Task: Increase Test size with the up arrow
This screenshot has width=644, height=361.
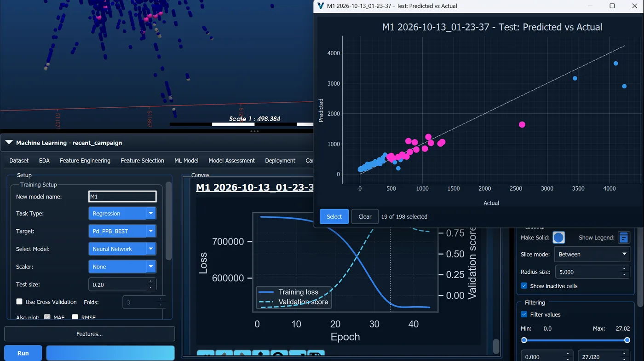Action: [150, 281]
